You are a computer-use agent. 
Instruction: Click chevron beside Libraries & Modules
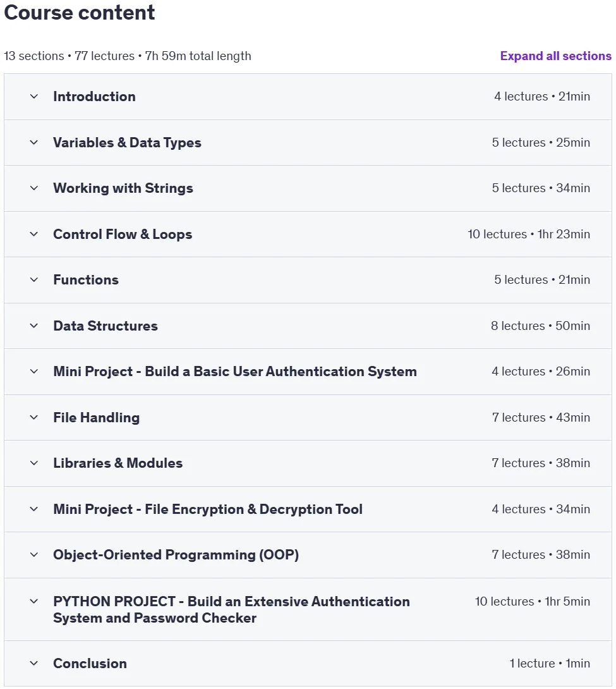[34, 463]
